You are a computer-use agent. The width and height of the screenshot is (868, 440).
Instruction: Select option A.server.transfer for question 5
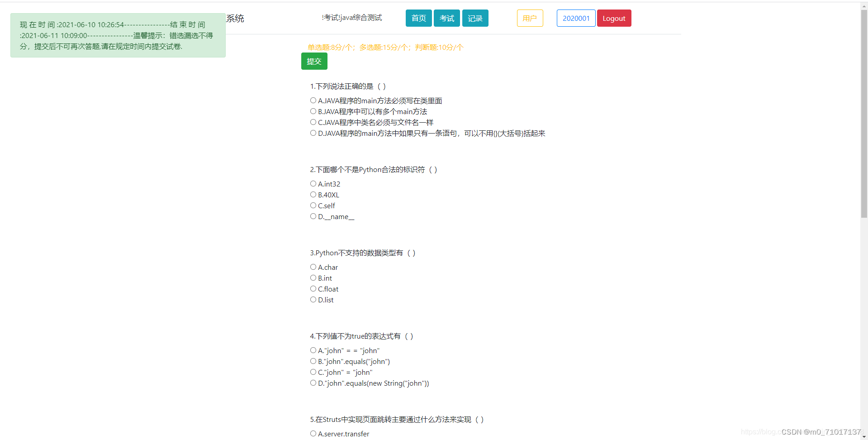313,433
